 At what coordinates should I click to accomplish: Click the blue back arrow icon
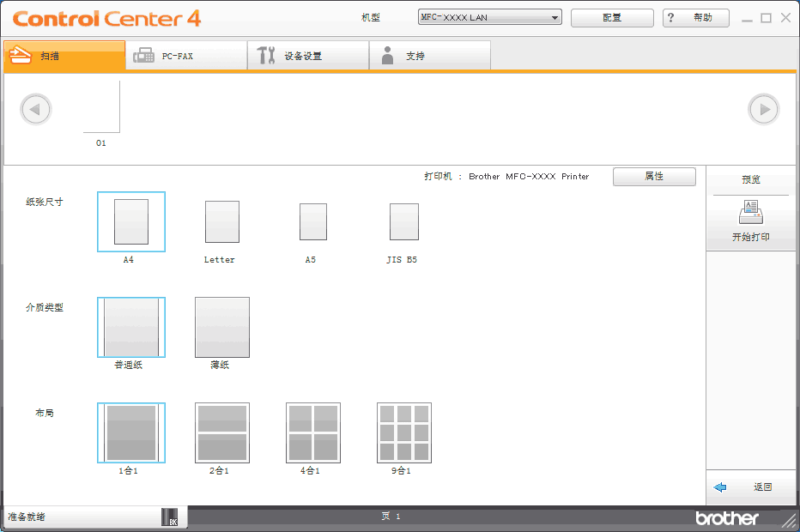pos(720,487)
